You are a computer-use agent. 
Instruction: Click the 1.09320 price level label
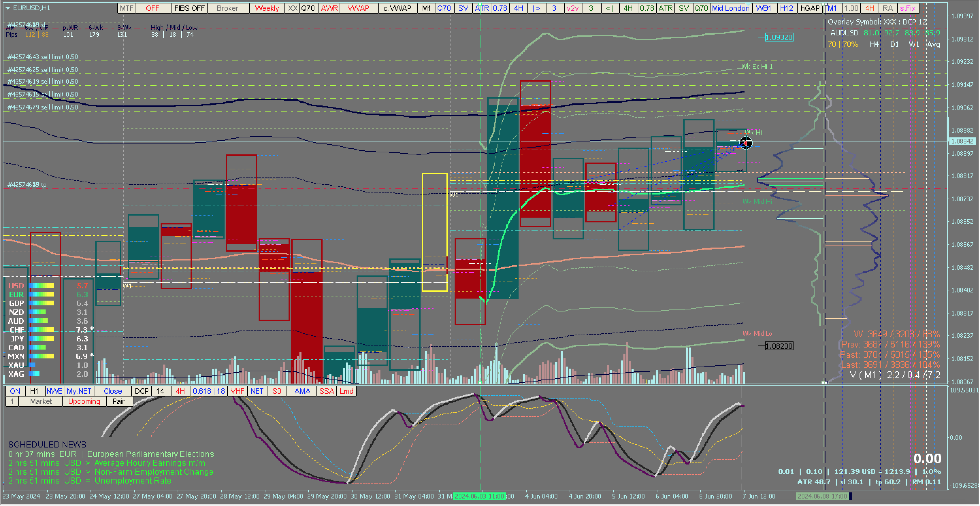(x=779, y=37)
